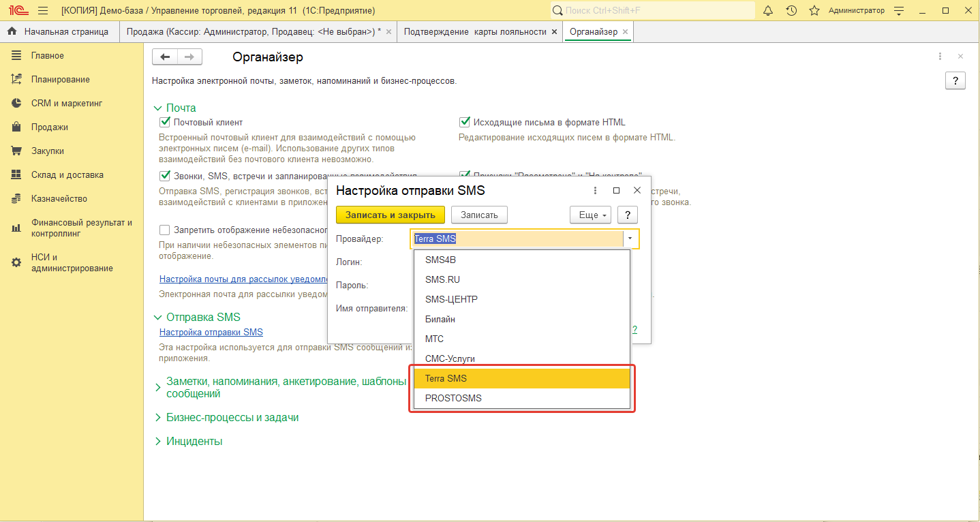Open НСИ и администрирование section
980x522 pixels.
click(x=72, y=262)
